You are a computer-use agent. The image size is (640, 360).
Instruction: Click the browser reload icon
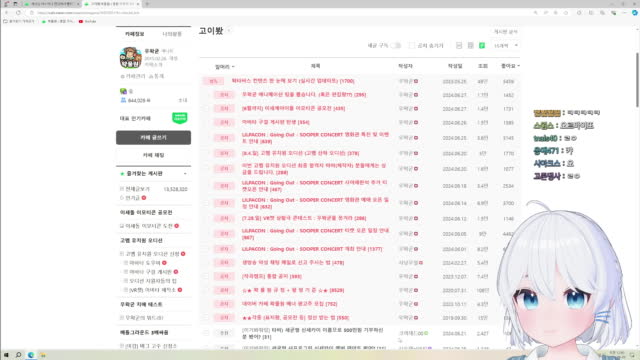point(18,13)
